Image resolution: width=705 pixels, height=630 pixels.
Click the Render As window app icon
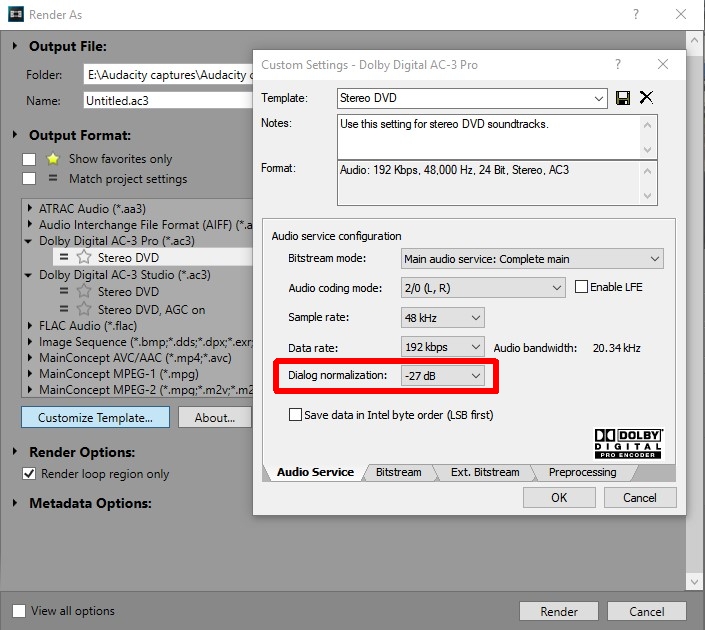click(16, 14)
